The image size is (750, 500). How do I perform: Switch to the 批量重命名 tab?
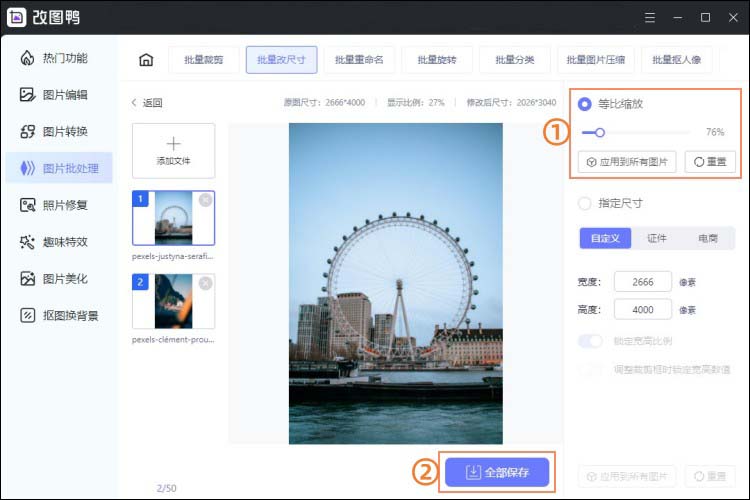click(x=359, y=60)
